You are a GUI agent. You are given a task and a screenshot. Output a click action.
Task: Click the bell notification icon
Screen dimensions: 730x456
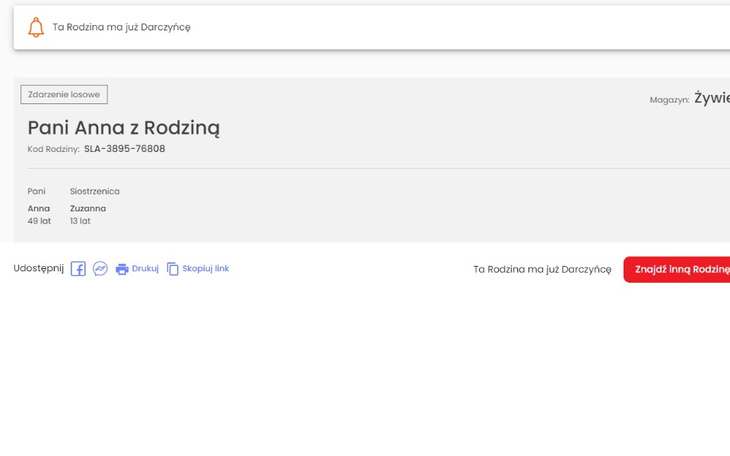click(36, 27)
